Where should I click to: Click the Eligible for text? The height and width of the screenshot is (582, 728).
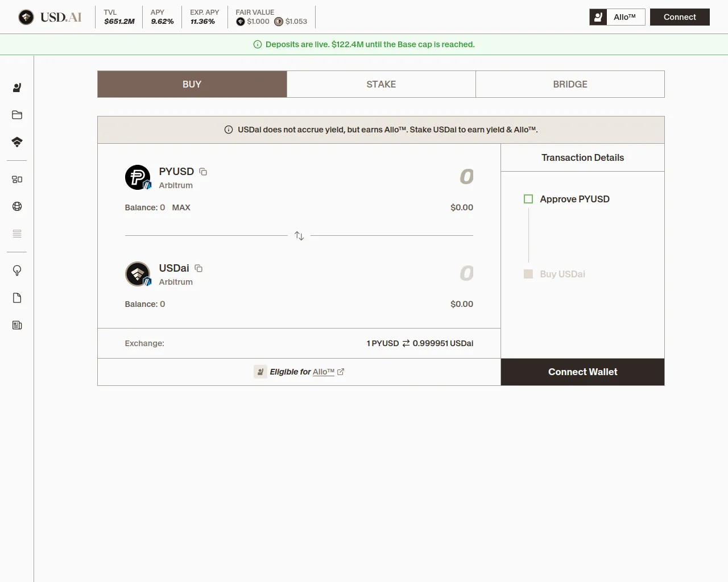coord(290,372)
